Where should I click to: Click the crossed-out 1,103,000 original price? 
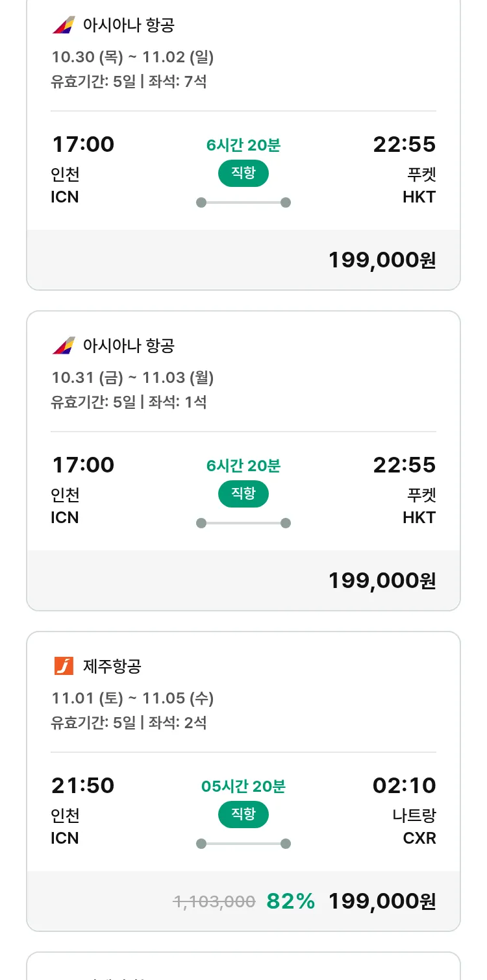tap(214, 901)
